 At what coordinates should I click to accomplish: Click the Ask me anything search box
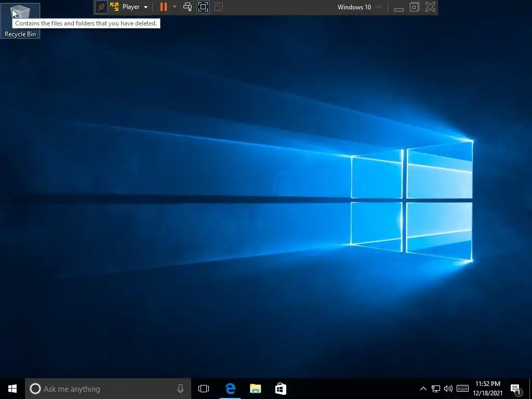108,389
